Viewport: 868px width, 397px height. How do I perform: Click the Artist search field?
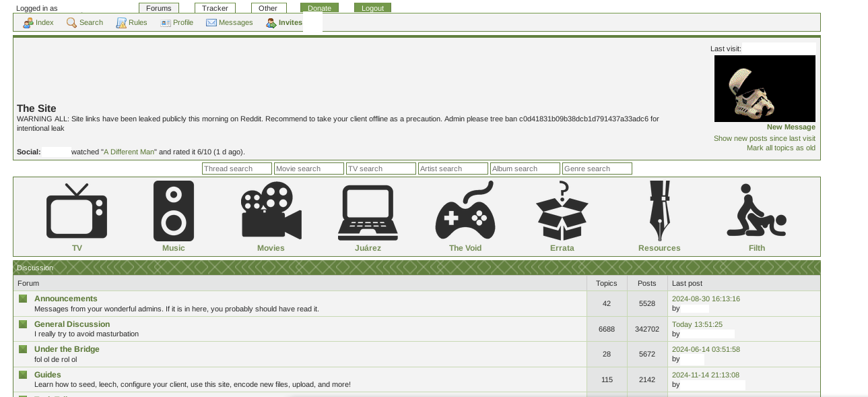click(453, 169)
